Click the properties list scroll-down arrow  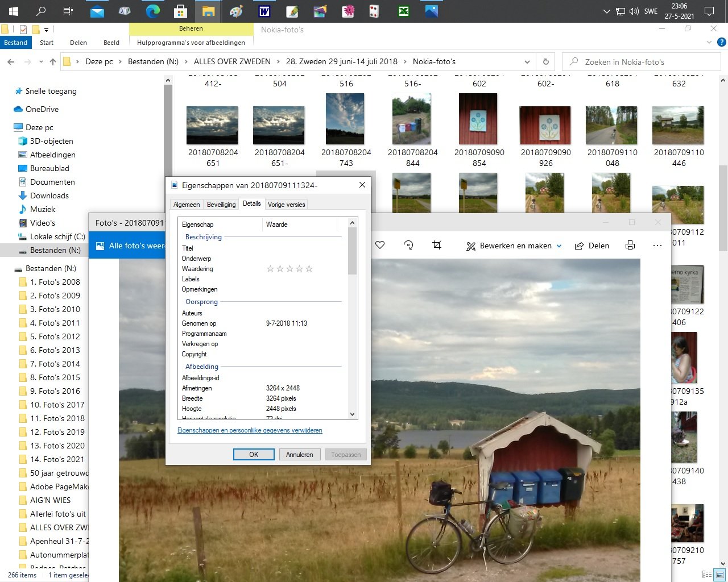click(x=353, y=414)
